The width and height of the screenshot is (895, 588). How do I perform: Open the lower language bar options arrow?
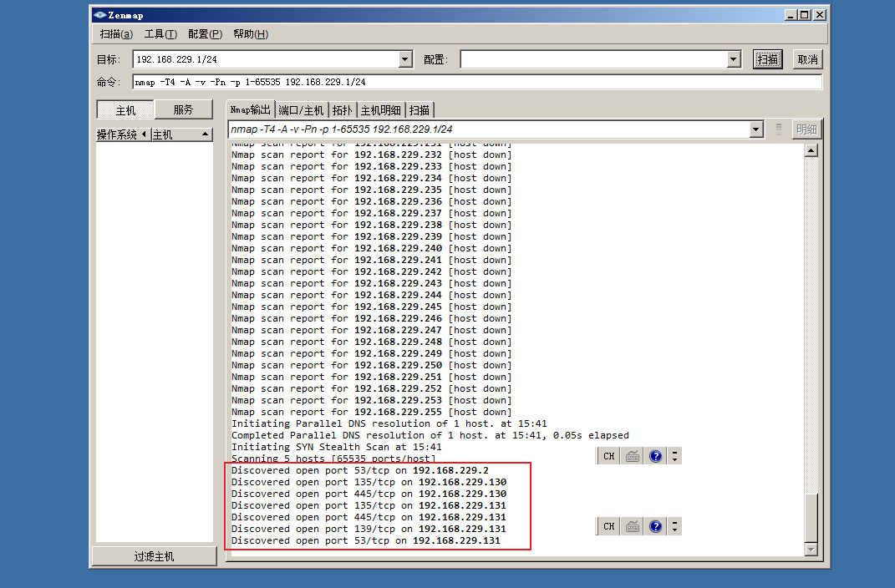(674, 526)
